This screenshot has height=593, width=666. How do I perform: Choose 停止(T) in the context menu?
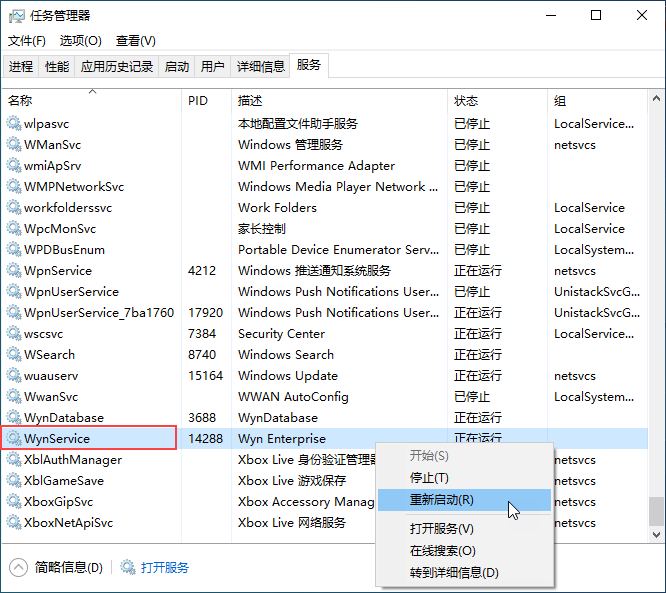tap(429, 478)
